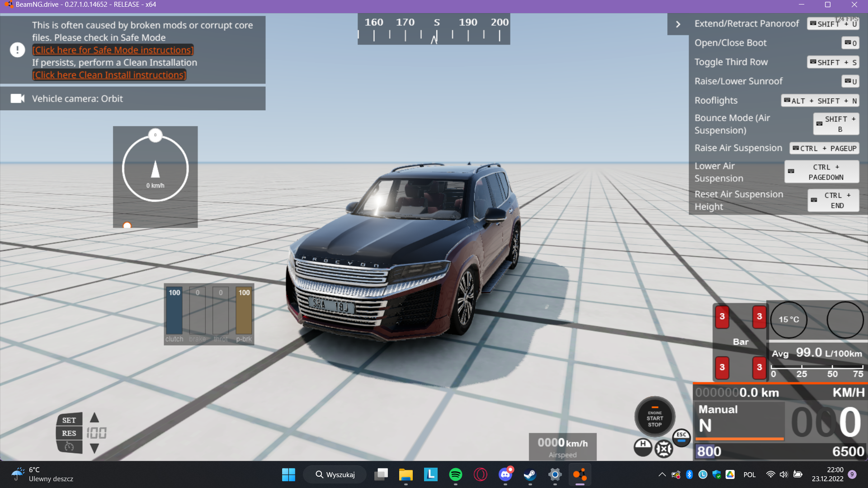Click the weather widget showing 6°C

[x=42, y=474]
